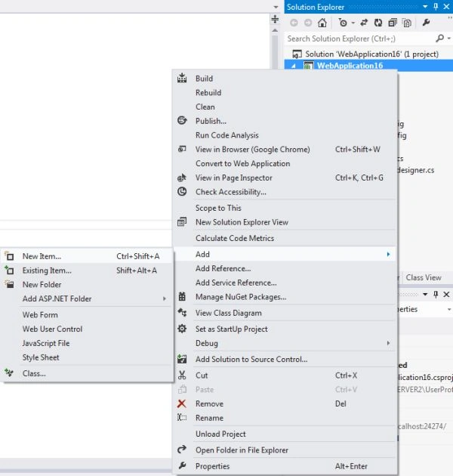Click the Back arrow in Solution Explorer toolbar
This screenshot has width=453, height=476.
[294, 23]
